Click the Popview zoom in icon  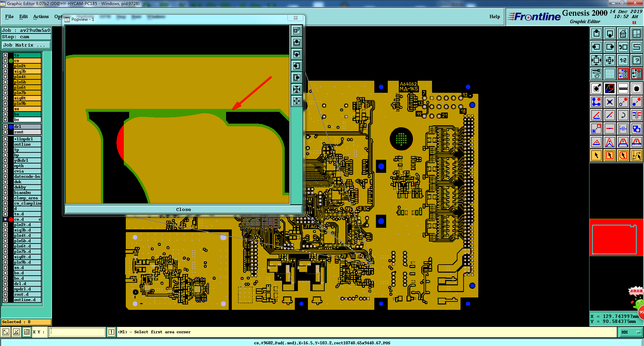pos(297,89)
